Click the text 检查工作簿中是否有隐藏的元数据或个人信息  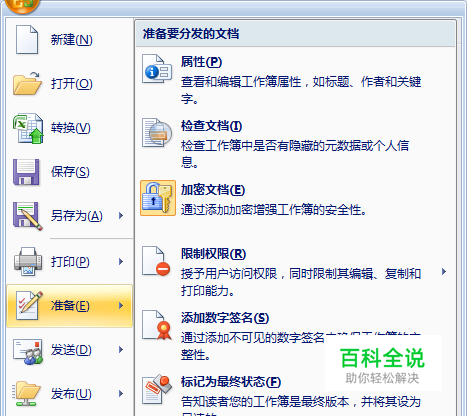[x=295, y=154]
